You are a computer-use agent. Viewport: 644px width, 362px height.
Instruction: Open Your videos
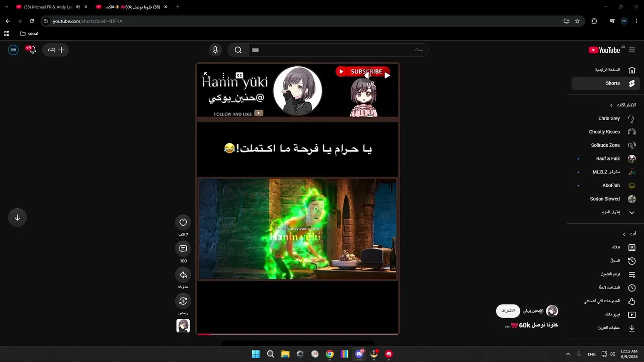coord(606,315)
